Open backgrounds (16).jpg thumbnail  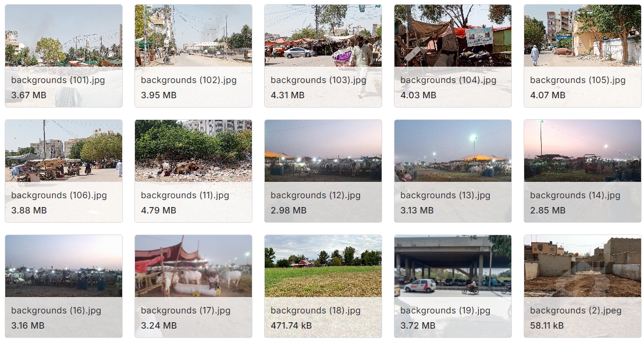click(x=64, y=265)
